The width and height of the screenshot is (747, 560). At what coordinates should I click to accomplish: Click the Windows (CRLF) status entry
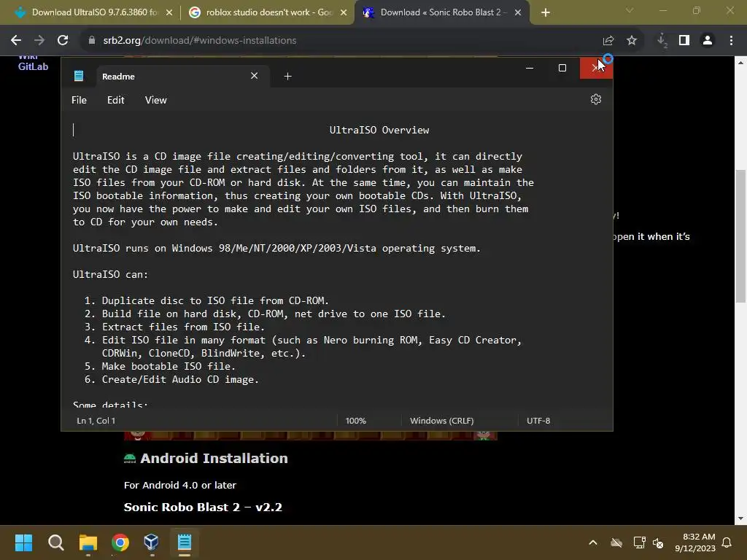tap(441, 421)
